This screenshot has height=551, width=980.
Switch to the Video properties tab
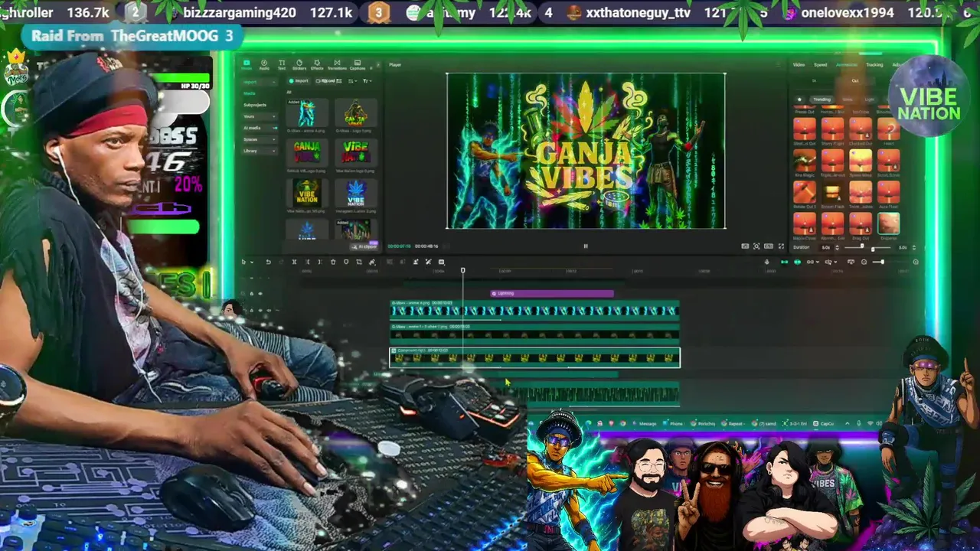[x=799, y=65]
